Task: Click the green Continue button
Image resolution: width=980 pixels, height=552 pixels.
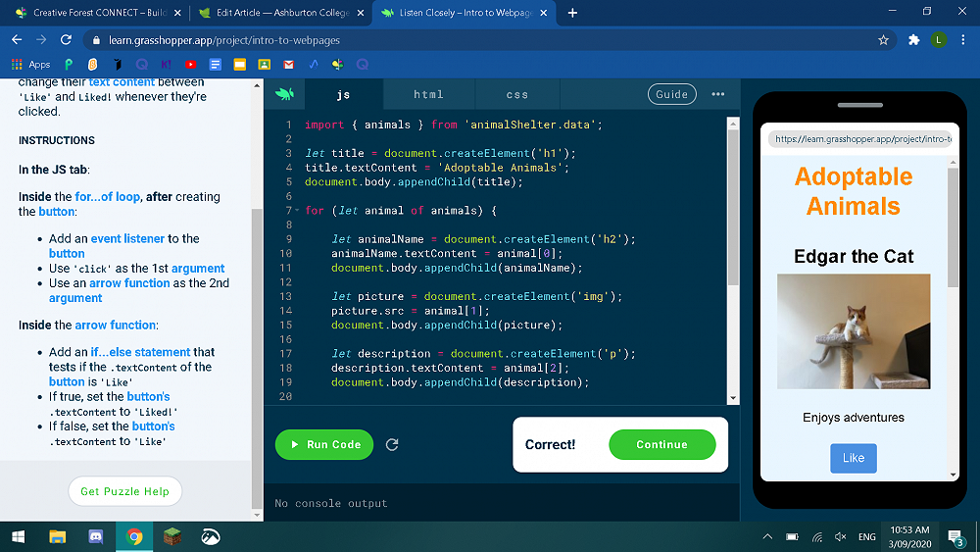Action: click(x=661, y=445)
